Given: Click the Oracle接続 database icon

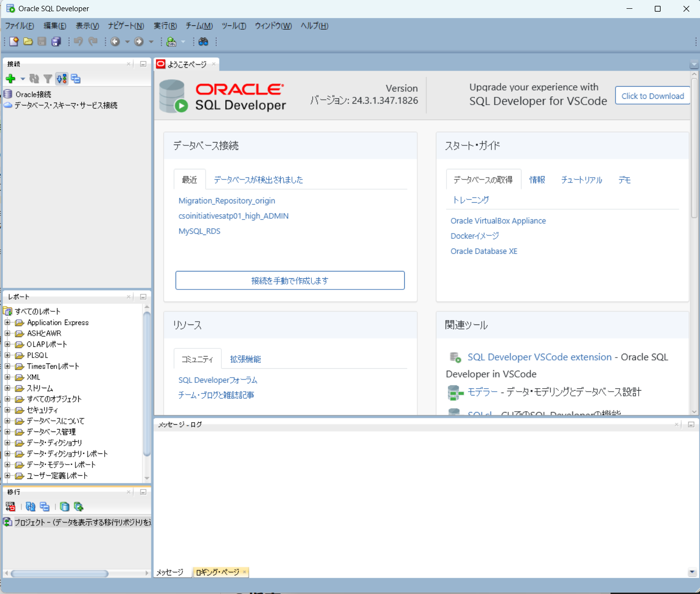Looking at the screenshot, I should (x=8, y=94).
